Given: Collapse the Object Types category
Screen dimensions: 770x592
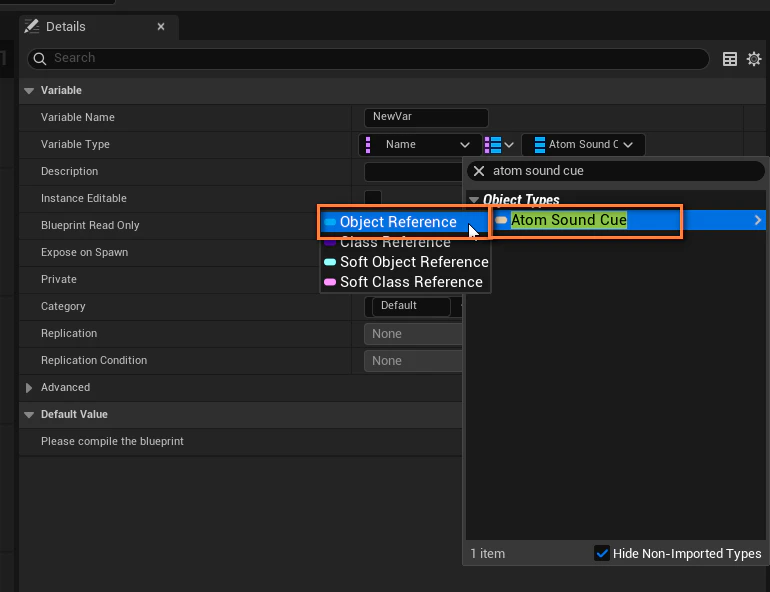Looking at the screenshot, I should (x=474, y=200).
